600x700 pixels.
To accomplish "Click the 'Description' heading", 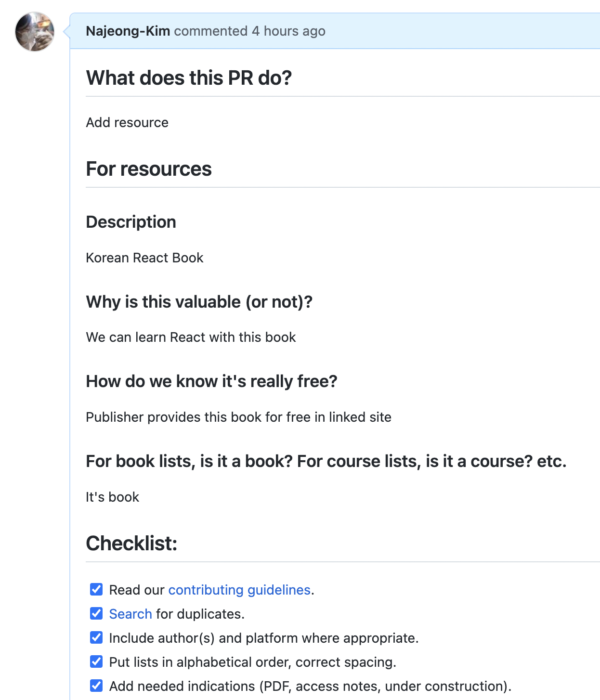I will pyautogui.click(x=131, y=222).
